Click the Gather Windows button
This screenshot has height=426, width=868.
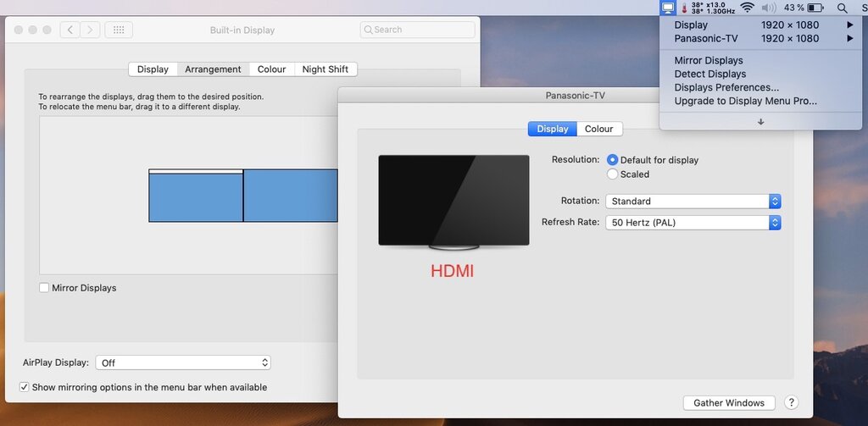729,403
